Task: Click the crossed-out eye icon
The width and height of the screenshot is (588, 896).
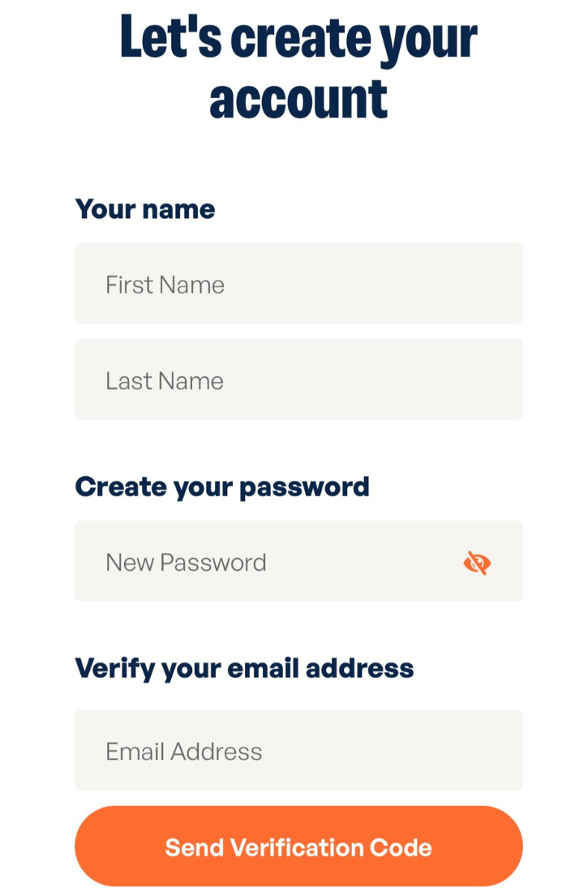Action: tap(477, 562)
